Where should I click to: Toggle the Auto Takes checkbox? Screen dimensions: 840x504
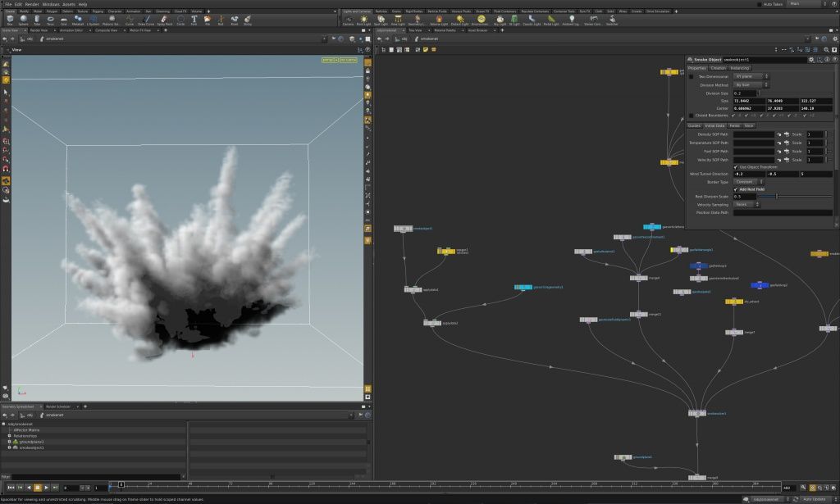click(x=759, y=4)
